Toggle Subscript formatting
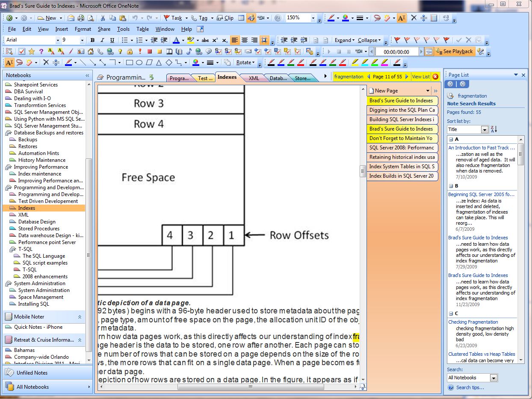Viewport: 532px width, 399px height. 225,40
